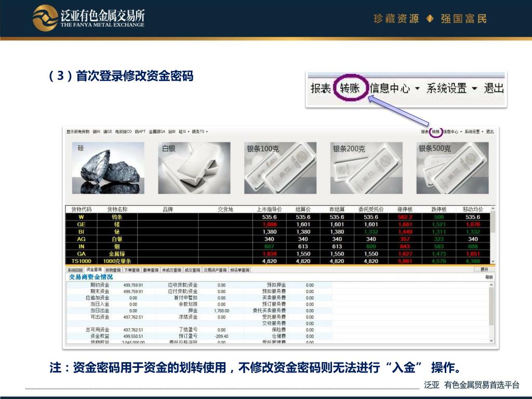
Task: Filter goods by 锗GE
Action: tap(108, 131)
